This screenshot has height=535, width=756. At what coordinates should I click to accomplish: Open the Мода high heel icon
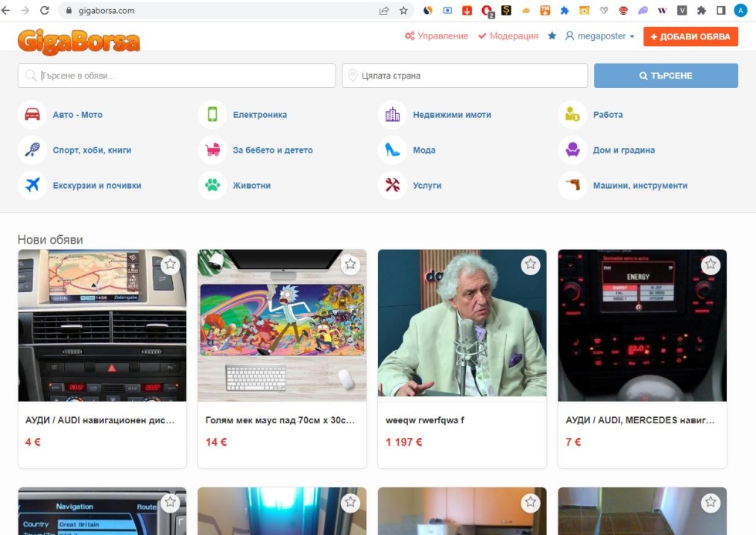[393, 150]
